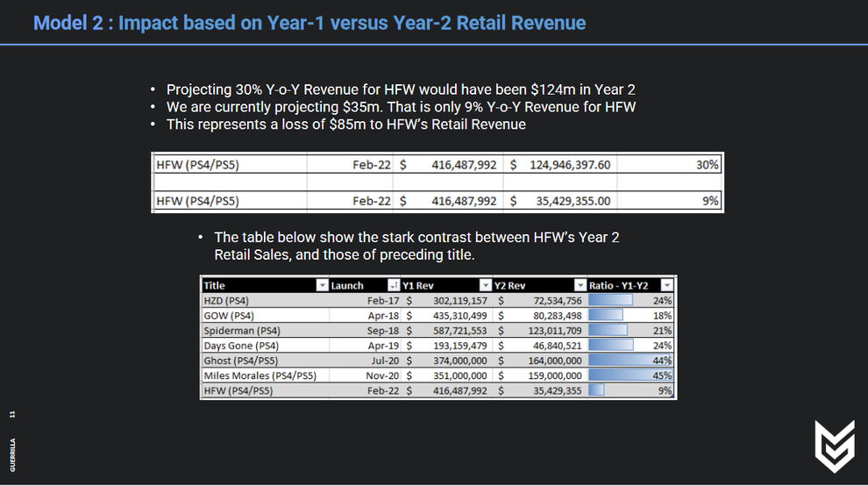Click the slide title about Model 2

pos(309,23)
